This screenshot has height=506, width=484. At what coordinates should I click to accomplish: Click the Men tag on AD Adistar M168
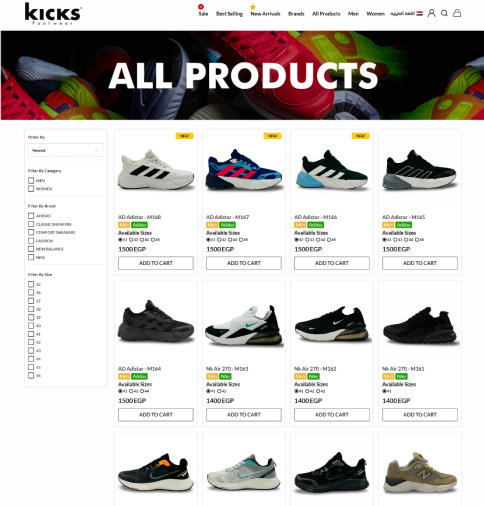(x=124, y=225)
